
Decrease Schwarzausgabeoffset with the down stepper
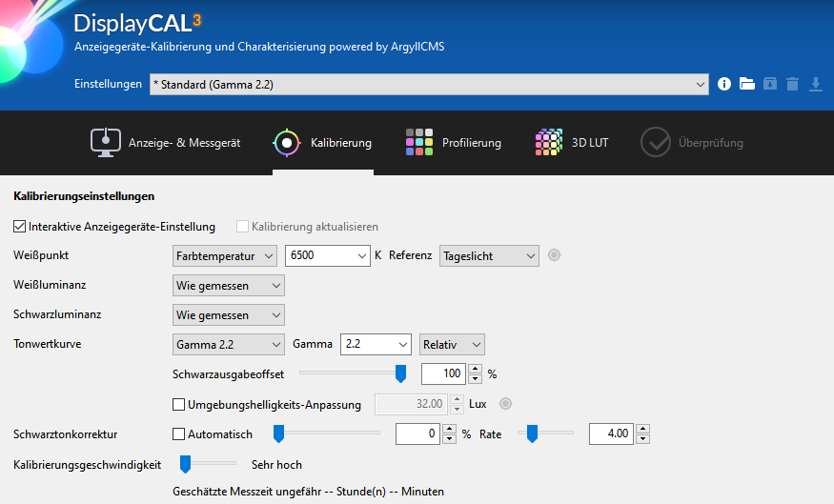475,379
